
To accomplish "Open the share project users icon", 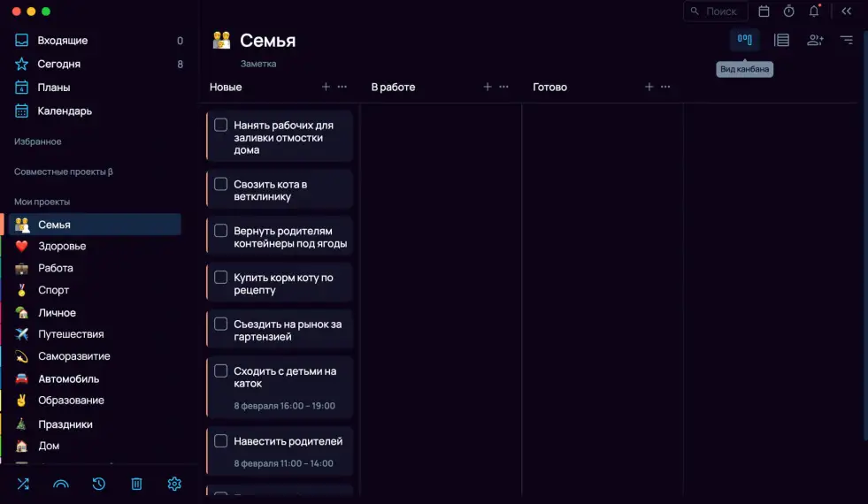I will tap(815, 40).
